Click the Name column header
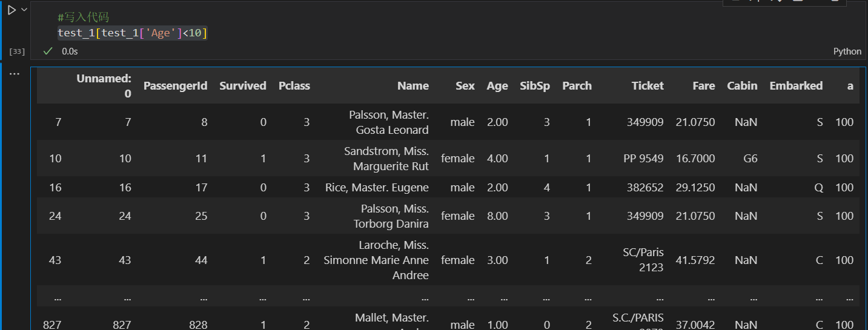868x330 pixels. (412, 86)
